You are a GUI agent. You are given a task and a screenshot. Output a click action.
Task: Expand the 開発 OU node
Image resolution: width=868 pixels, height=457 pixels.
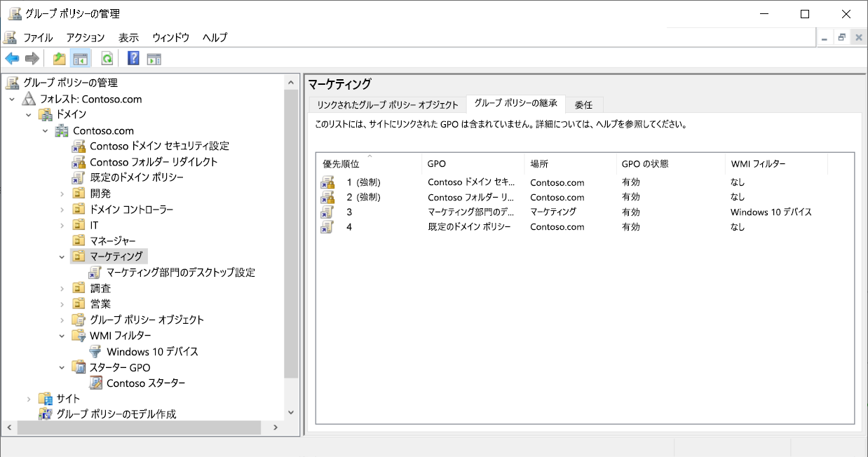point(62,193)
